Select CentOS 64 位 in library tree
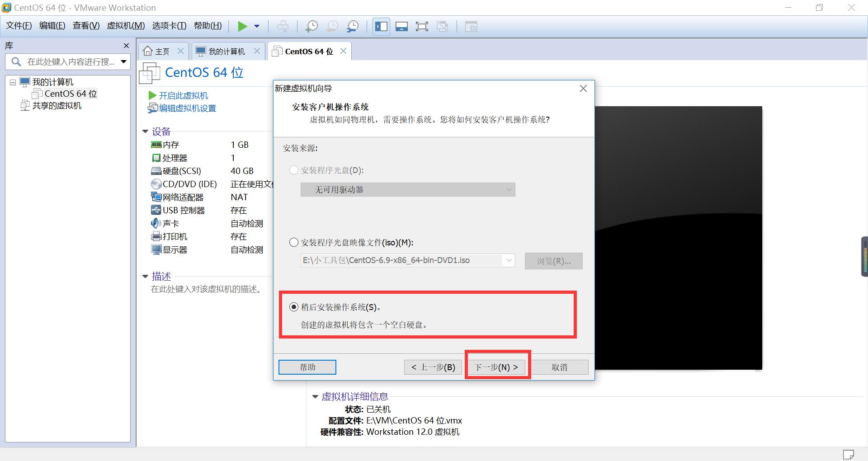 [71, 94]
